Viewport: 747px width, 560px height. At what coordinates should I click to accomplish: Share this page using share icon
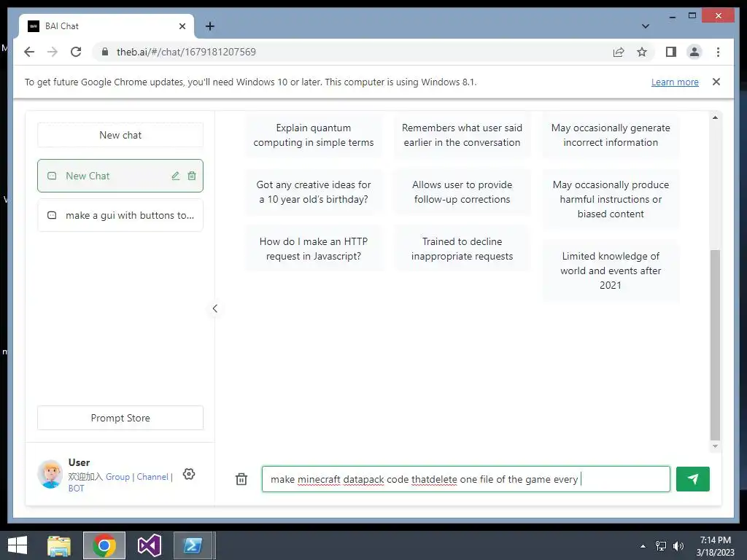pos(619,52)
